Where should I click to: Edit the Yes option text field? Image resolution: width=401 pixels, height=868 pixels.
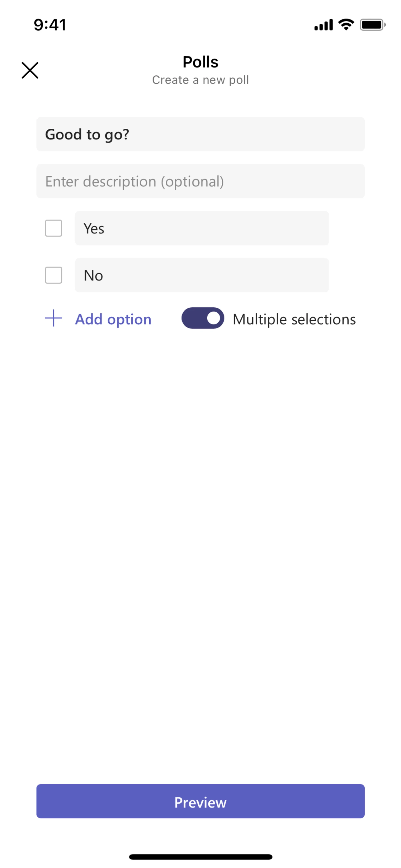tap(202, 228)
